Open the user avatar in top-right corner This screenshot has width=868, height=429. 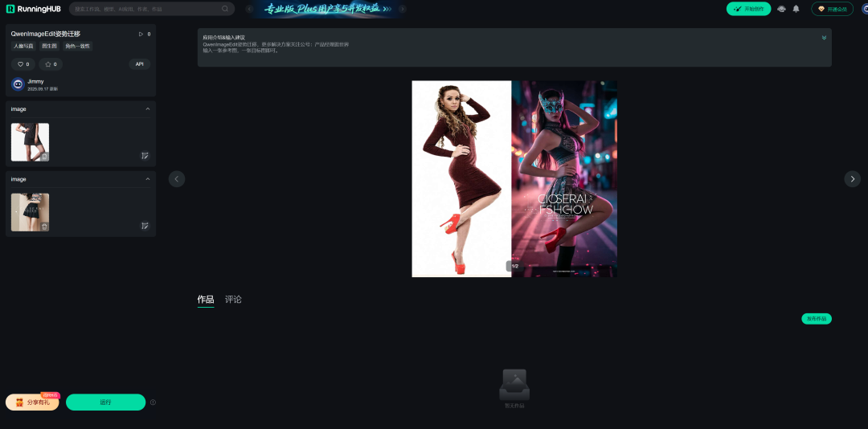pos(865,9)
